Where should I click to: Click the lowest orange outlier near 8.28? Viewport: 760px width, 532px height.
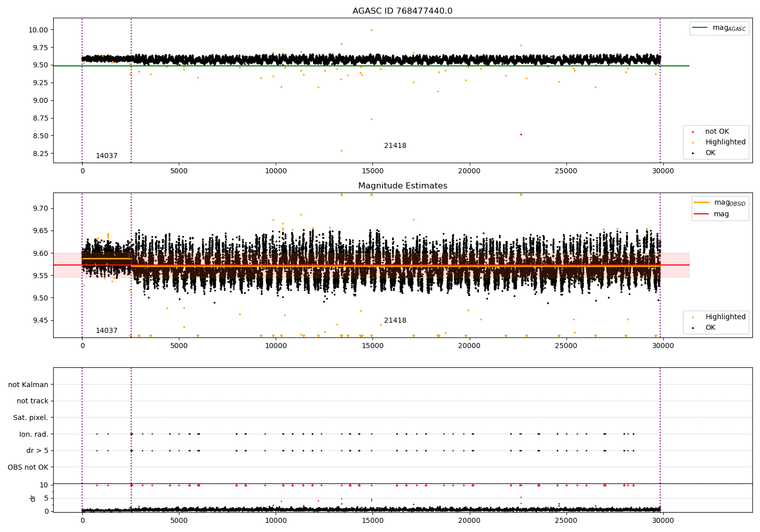pos(341,150)
